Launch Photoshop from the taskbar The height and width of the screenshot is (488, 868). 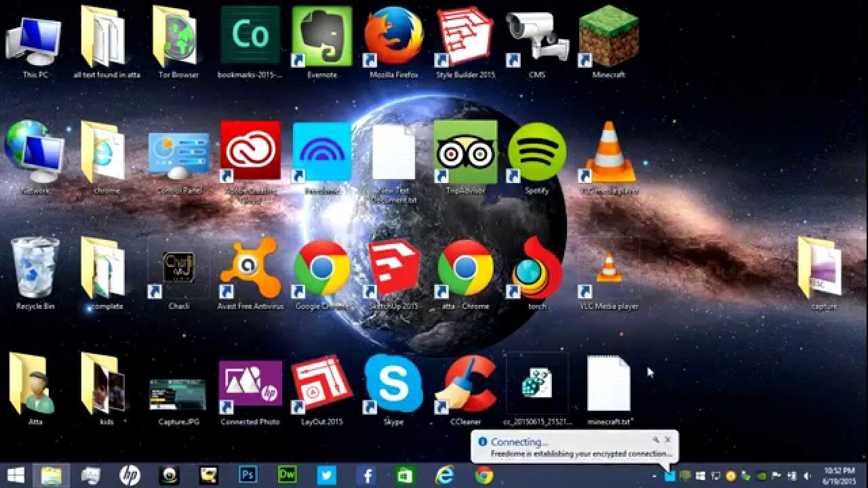[248, 476]
